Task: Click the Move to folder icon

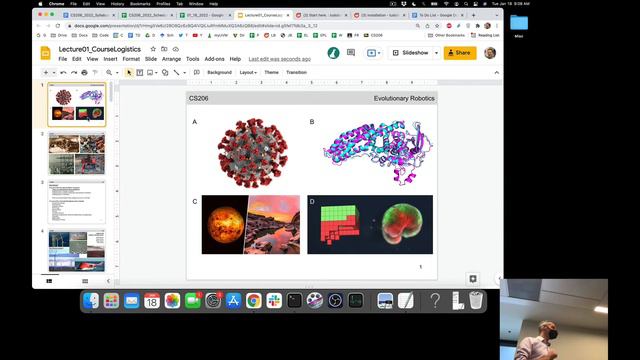Action: [164, 49]
